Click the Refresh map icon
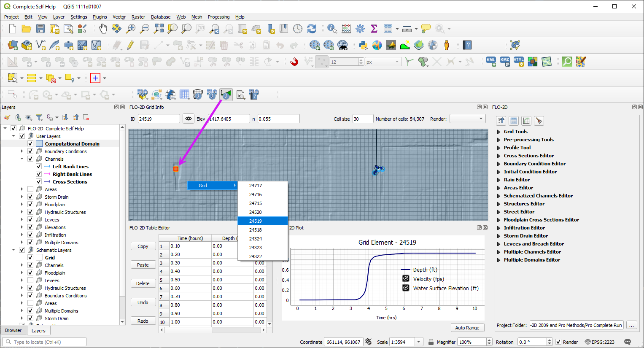Viewport: 644px width, 348px height. coord(312,29)
